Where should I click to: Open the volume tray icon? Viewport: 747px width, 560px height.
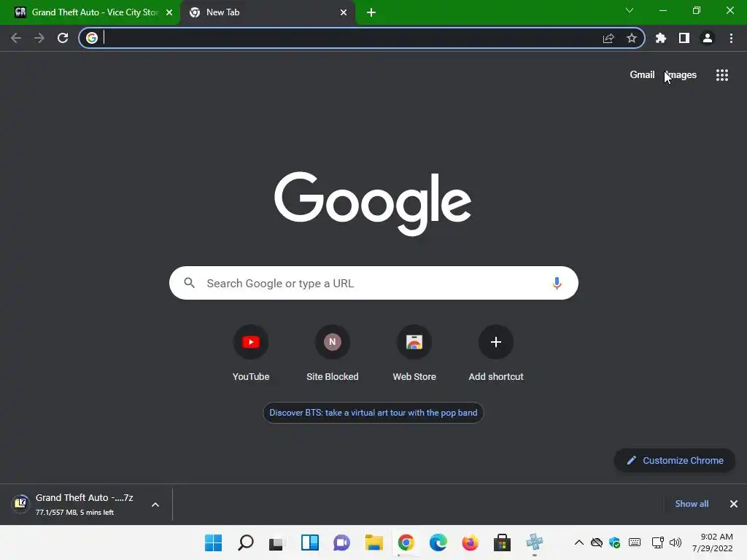(x=676, y=542)
